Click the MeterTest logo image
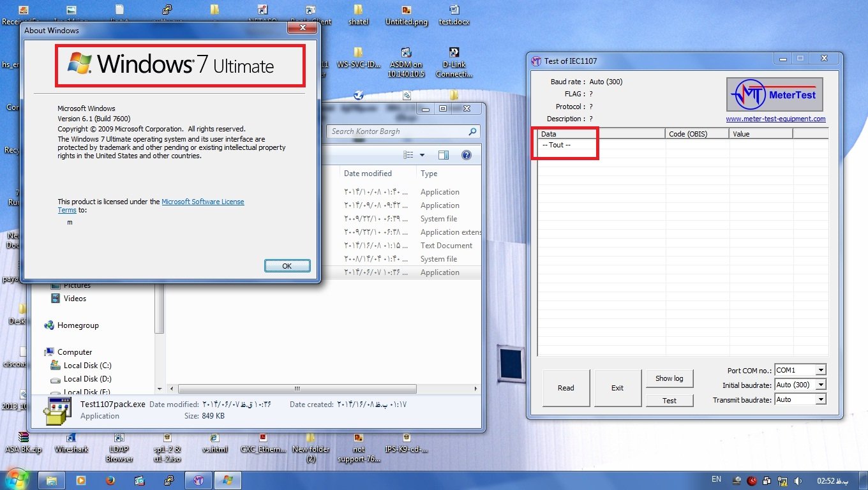 coord(775,94)
